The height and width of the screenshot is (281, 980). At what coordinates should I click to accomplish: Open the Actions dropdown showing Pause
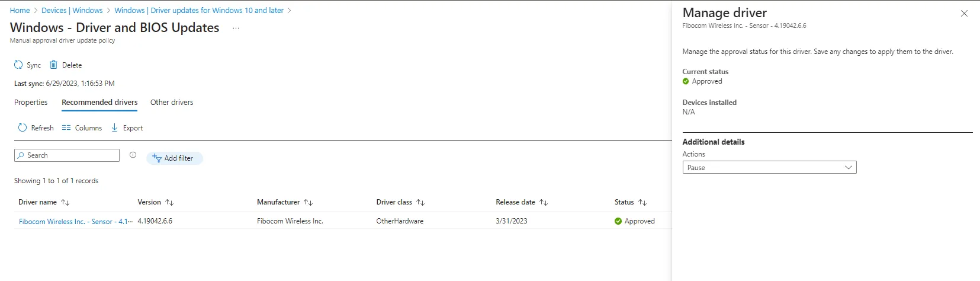[x=769, y=168]
